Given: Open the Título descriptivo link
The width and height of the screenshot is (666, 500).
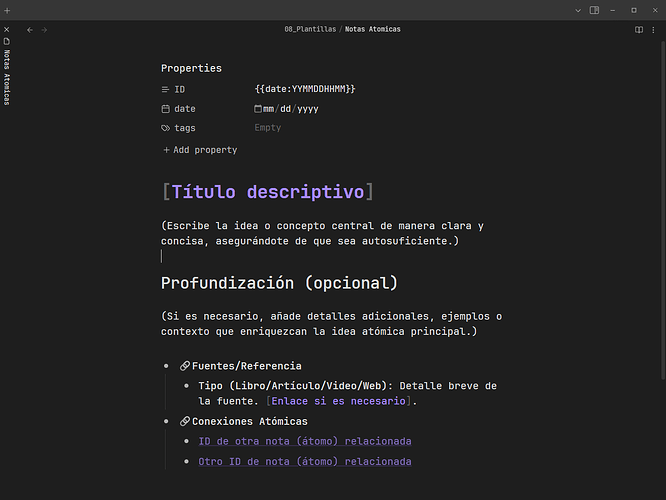Looking at the screenshot, I should coord(268,192).
